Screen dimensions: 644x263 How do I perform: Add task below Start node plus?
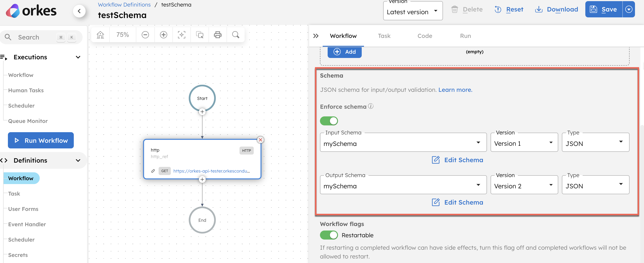click(202, 112)
